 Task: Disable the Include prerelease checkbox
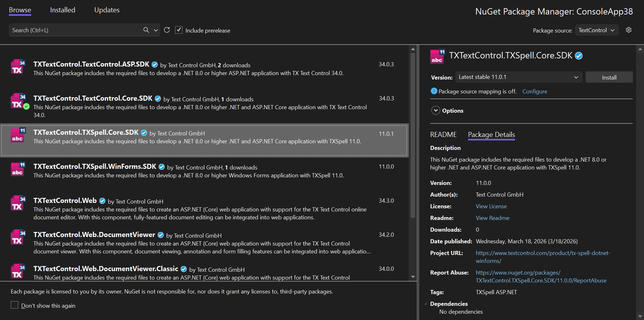point(179,30)
